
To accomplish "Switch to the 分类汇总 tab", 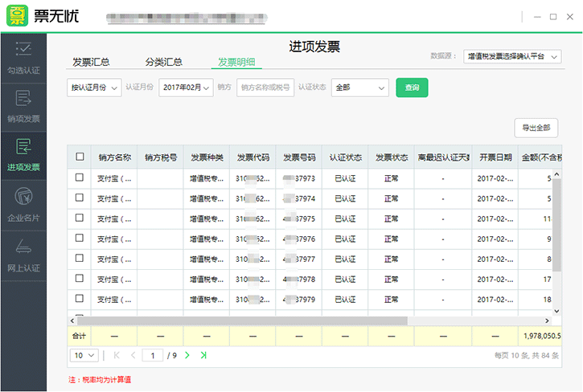I will click(163, 62).
